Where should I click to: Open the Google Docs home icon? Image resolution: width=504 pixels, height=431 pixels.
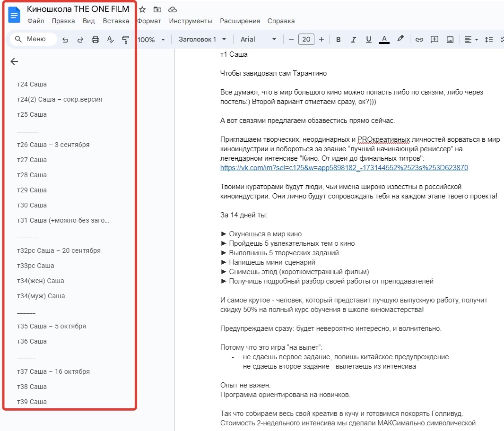click(x=14, y=15)
